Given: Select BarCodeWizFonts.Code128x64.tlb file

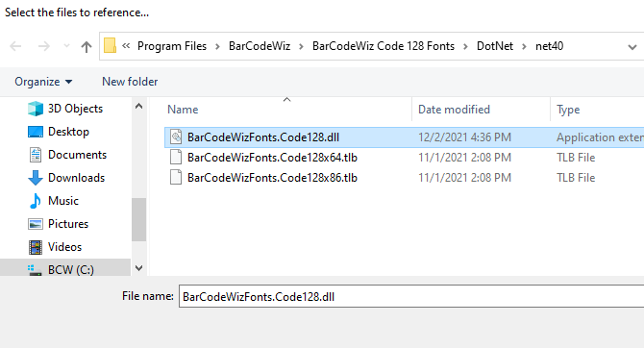Looking at the screenshot, I should tap(272, 158).
